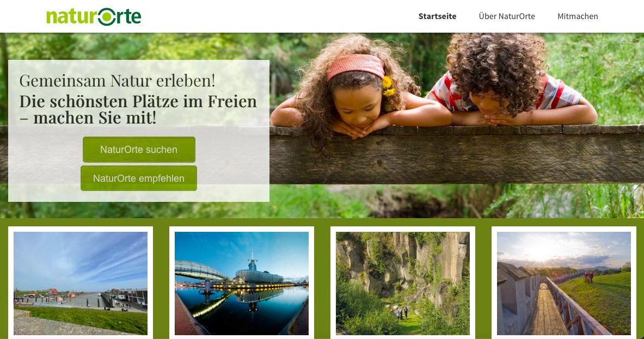Click the naturOrte logo
Image resolution: width=644 pixels, height=339 pixels.
click(94, 16)
